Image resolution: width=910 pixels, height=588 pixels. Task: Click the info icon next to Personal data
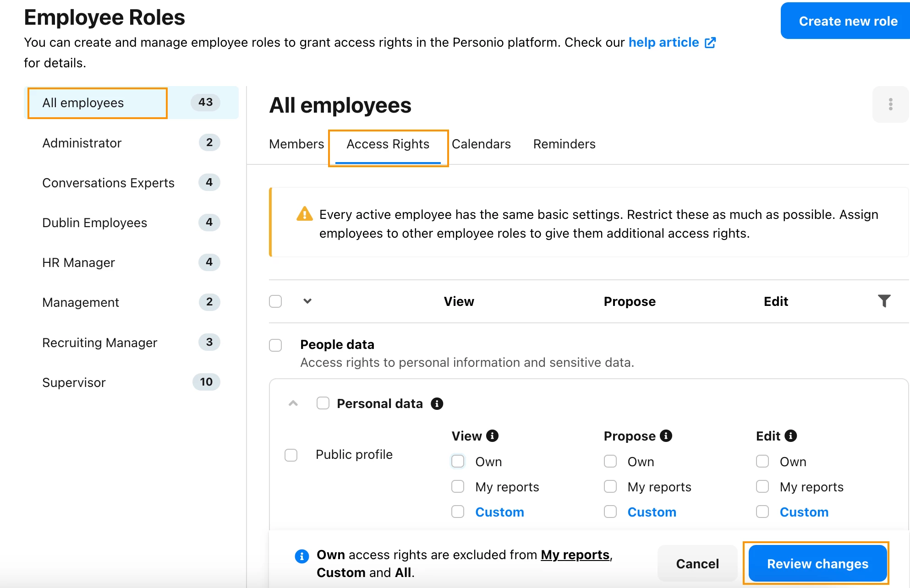(437, 403)
